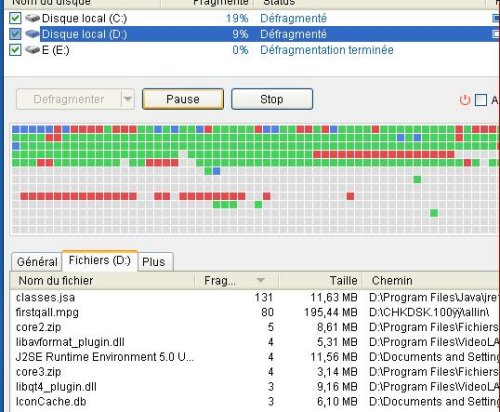Switch to the Général tab
Screen dimensions: 500x412
(37, 262)
